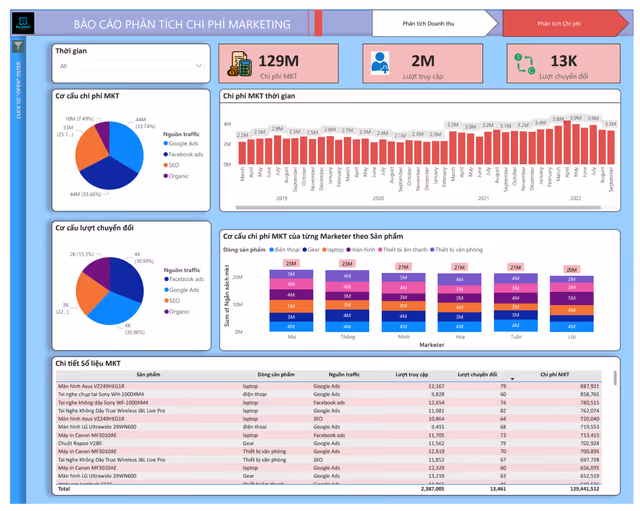This screenshot has width=640, height=511.
Task: Toggle Facebook ads legend in Cơ cấu lượt chuyển đổi
Action: pos(185,279)
